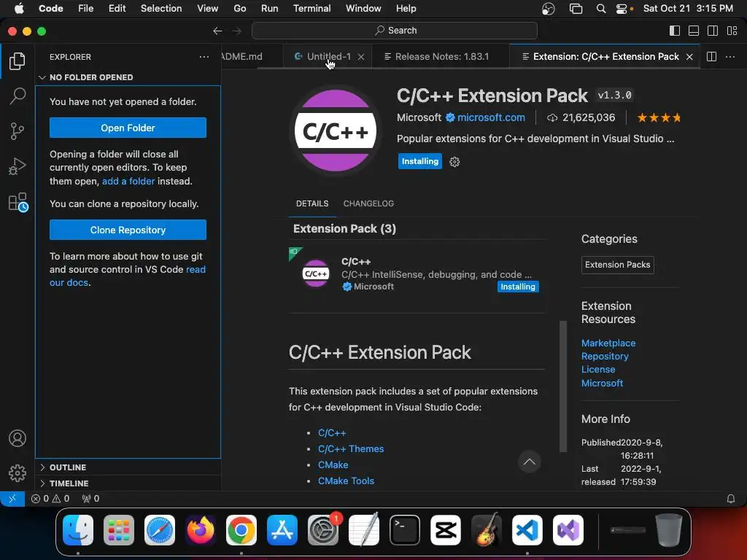Launch Google Chrome from the Dock
747x560 pixels.
(x=241, y=530)
